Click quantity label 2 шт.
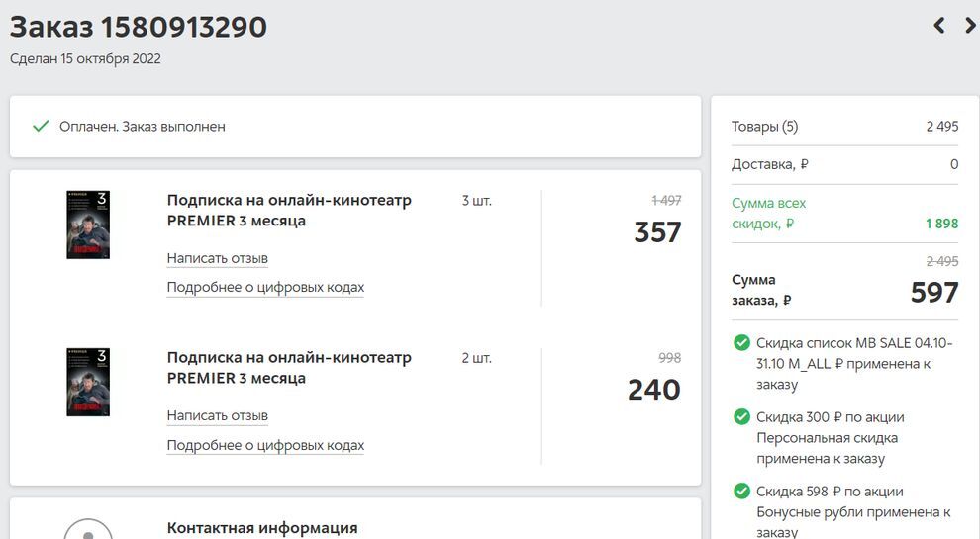 click(477, 358)
